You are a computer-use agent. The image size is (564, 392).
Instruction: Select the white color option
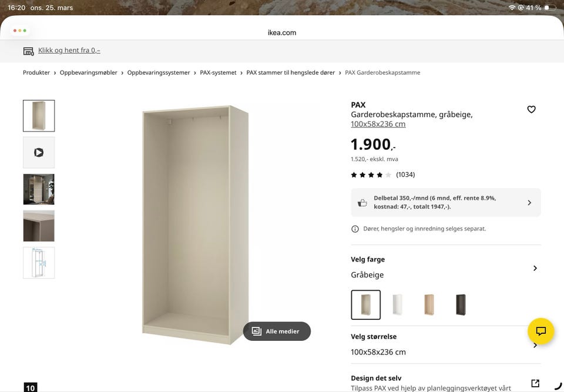[397, 304]
